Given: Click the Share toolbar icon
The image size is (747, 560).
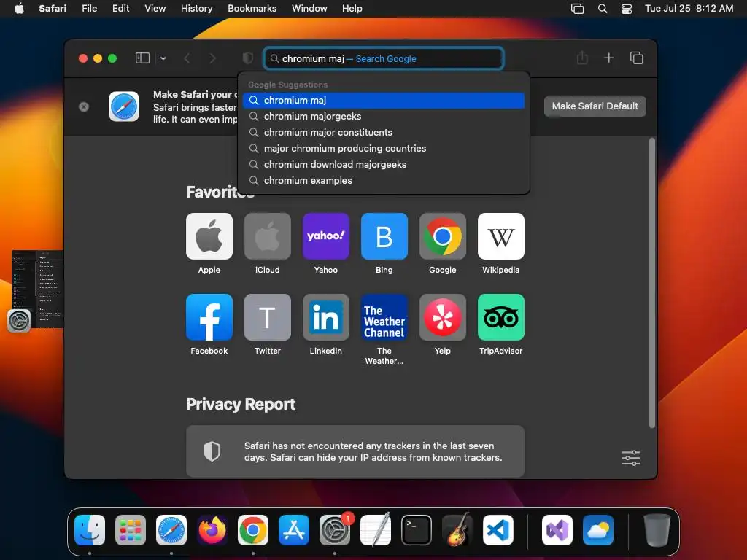Looking at the screenshot, I should [x=582, y=58].
